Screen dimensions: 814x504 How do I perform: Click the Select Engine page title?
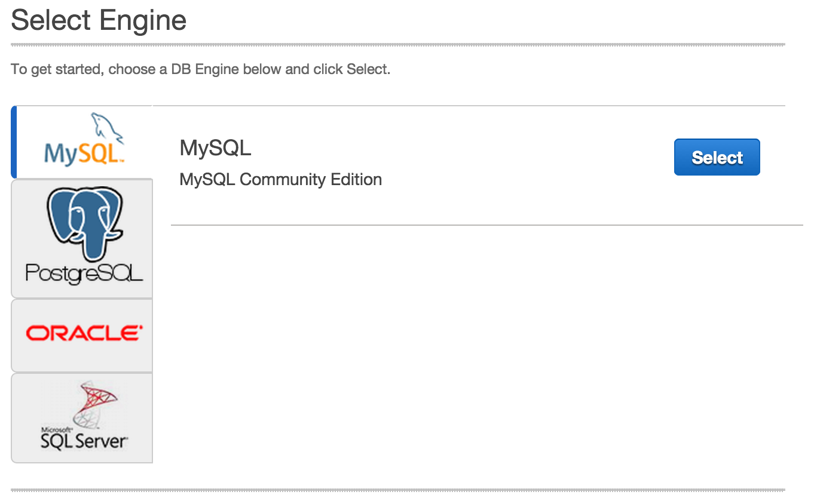tap(99, 20)
